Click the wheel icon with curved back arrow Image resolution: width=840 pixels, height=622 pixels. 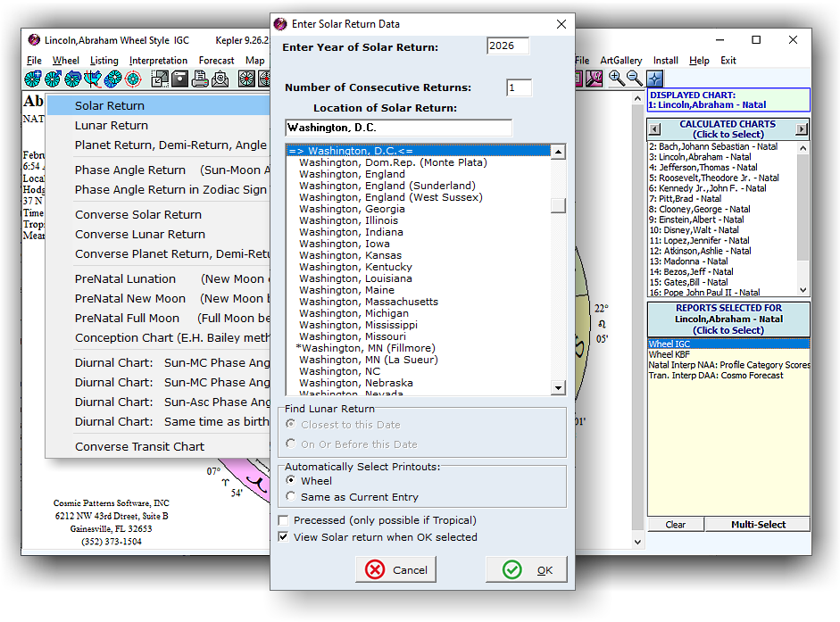click(x=72, y=79)
